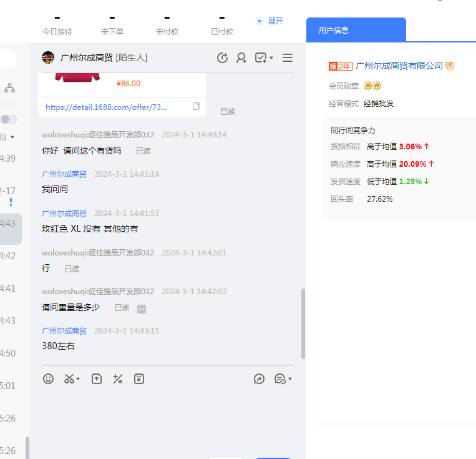The image size is (476, 459).
Task: Open the emoji picker in chat toolbar
Action: pyautogui.click(x=48, y=378)
